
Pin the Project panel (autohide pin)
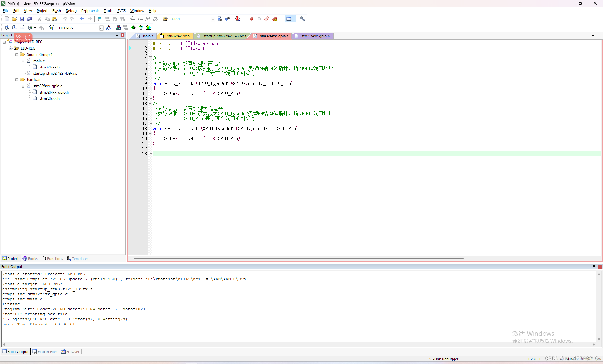(x=117, y=35)
